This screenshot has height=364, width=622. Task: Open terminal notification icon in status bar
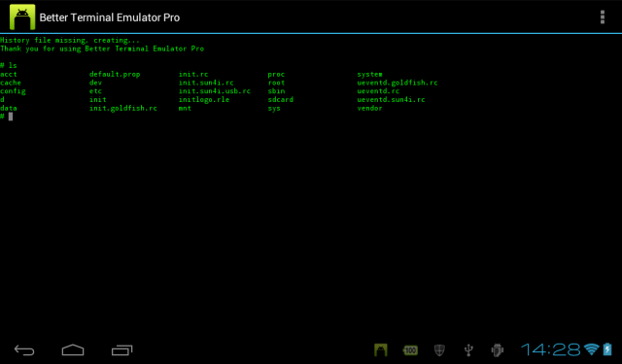tap(380, 349)
